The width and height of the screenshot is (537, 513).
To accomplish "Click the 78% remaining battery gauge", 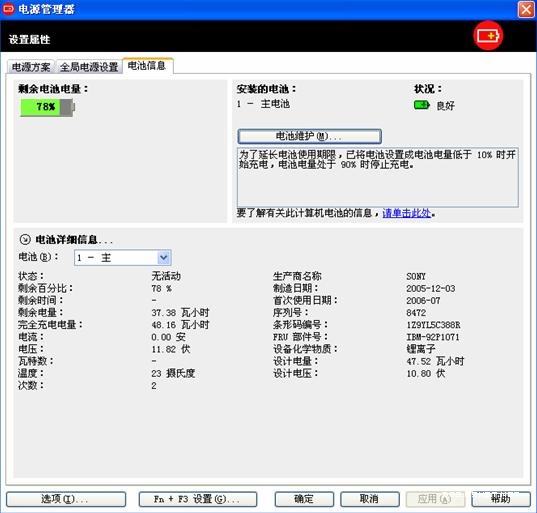I will (47, 107).
